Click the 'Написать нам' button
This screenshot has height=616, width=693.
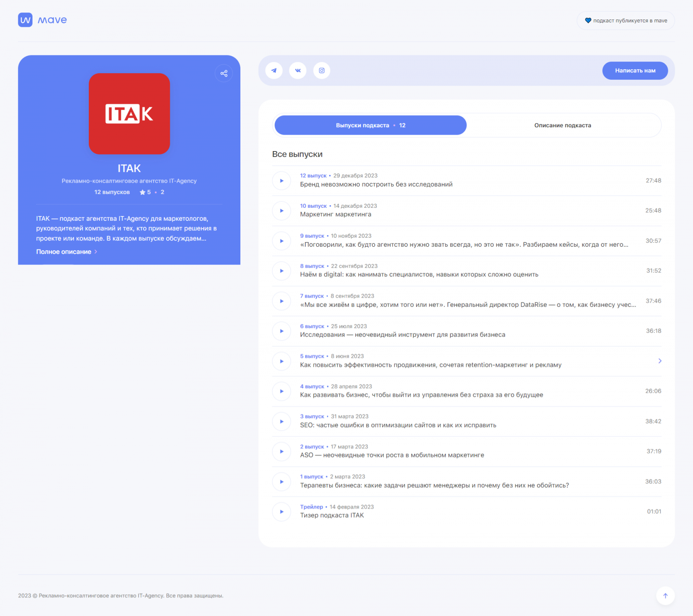(x=635, y=71)
